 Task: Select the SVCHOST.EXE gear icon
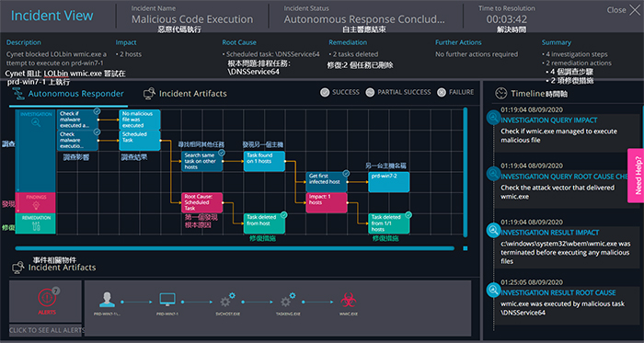pos(227,301)
